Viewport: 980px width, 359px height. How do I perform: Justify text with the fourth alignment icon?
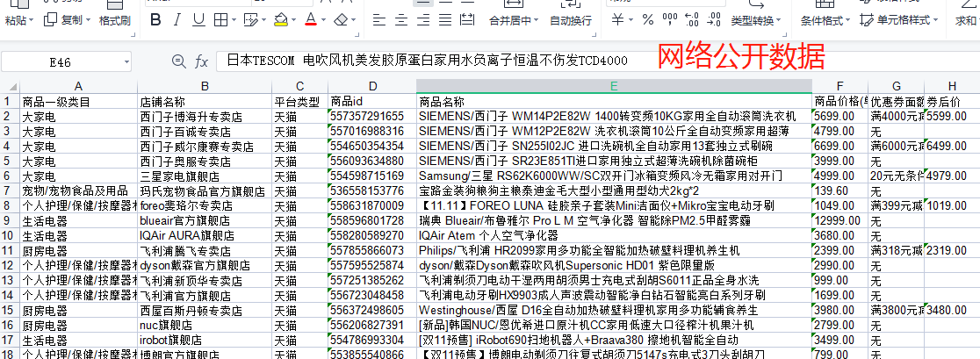[445, 20]
